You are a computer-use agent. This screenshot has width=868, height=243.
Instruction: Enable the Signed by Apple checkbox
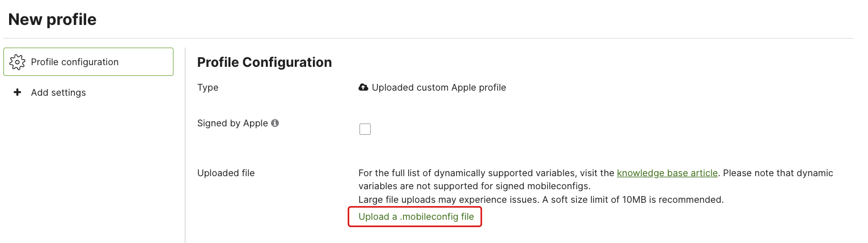coord(365,129)
